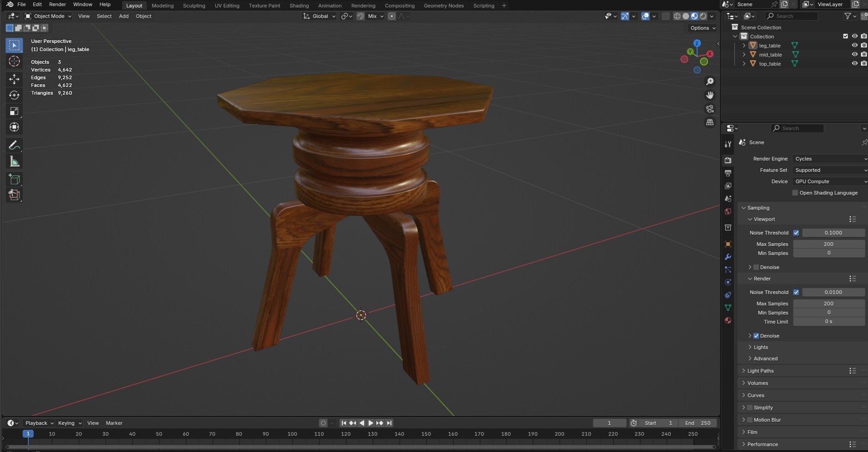Screen dimensions: 868x452
Task: Select the Measure tool
Action: point(14,162)
